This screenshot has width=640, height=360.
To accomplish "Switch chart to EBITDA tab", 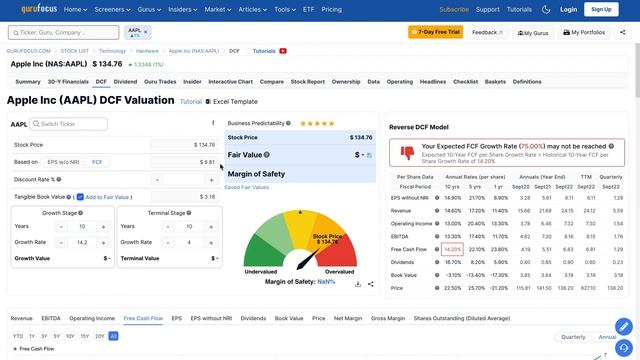I will (51, 318).
